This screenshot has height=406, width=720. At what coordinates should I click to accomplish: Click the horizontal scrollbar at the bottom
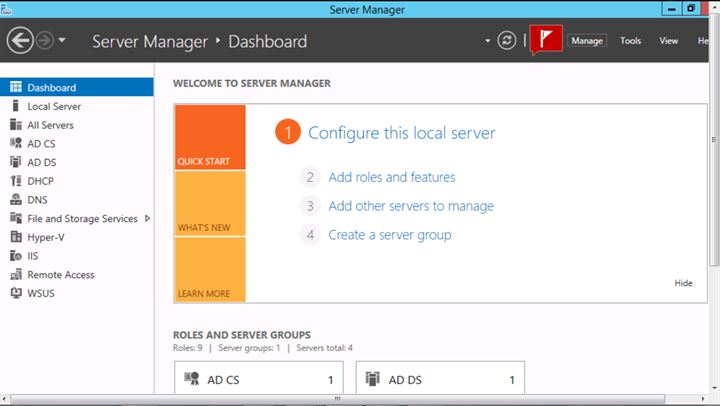(340, 398)
